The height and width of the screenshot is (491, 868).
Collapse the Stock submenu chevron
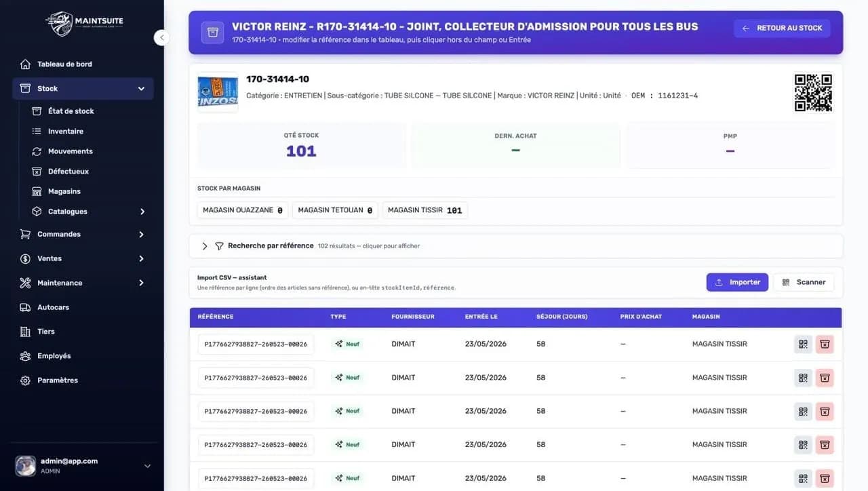tap(141, 89)
